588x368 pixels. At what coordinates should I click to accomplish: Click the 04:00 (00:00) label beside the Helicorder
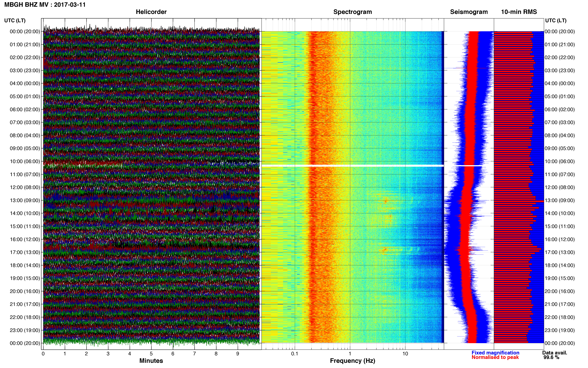(x=25, y=83)
